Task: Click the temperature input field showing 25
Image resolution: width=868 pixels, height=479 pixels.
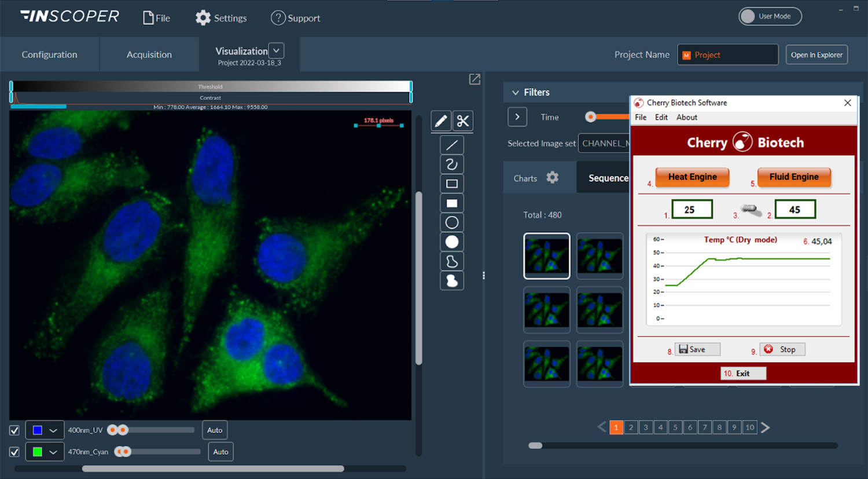Action: [692, 210]
